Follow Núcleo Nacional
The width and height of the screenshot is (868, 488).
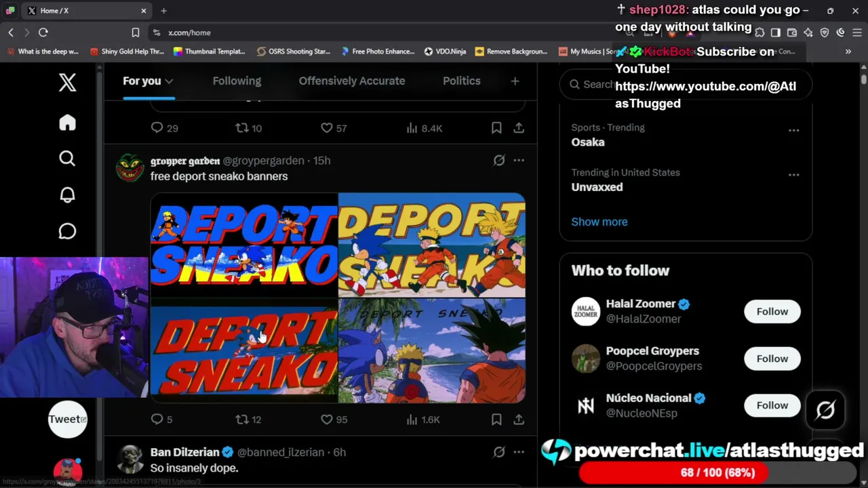tap(772, 405)
